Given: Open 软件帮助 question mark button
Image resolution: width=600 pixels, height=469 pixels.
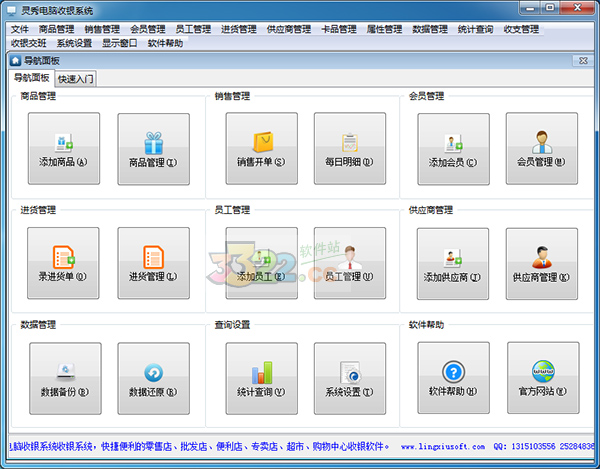Looking at the screenshot, I should pyautogui.click(x=453, y=378).
